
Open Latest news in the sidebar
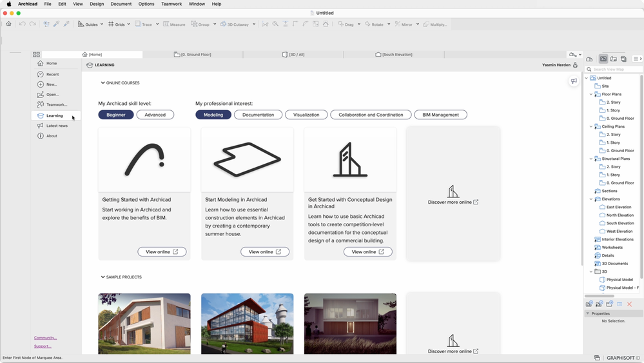[x=55, y=126]
